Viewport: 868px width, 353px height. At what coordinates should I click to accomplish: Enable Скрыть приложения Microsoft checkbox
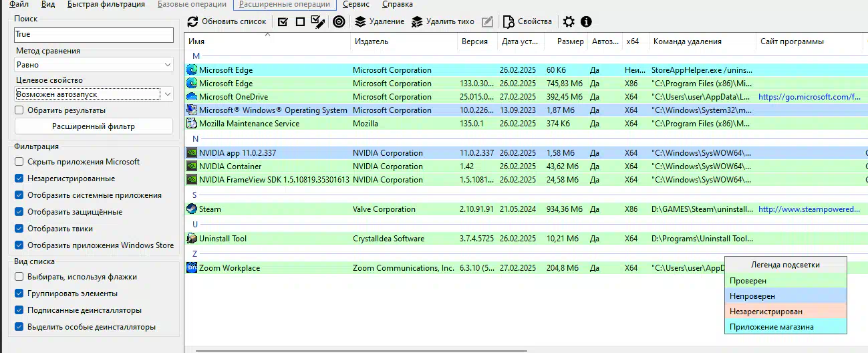click(19, 162)
